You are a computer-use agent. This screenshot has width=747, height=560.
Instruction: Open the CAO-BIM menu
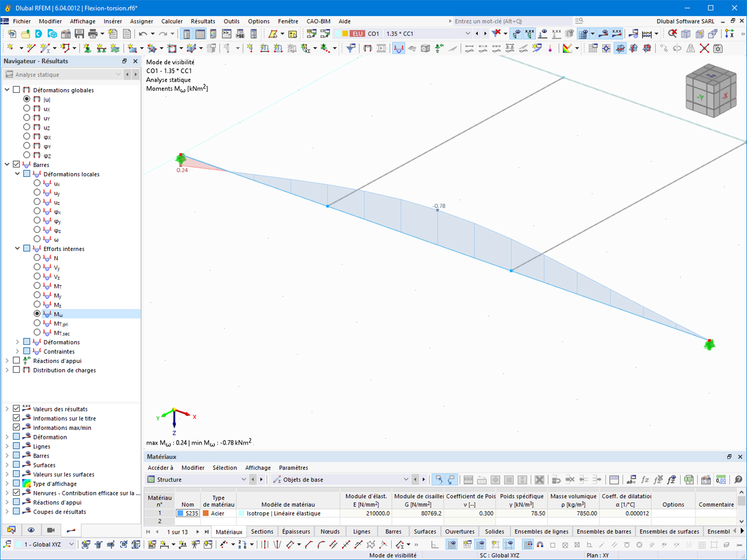click(318, 21)
